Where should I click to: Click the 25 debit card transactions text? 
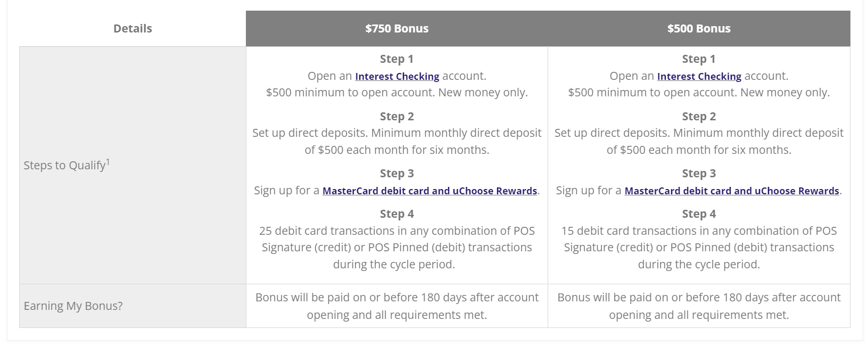coord(396,248)
